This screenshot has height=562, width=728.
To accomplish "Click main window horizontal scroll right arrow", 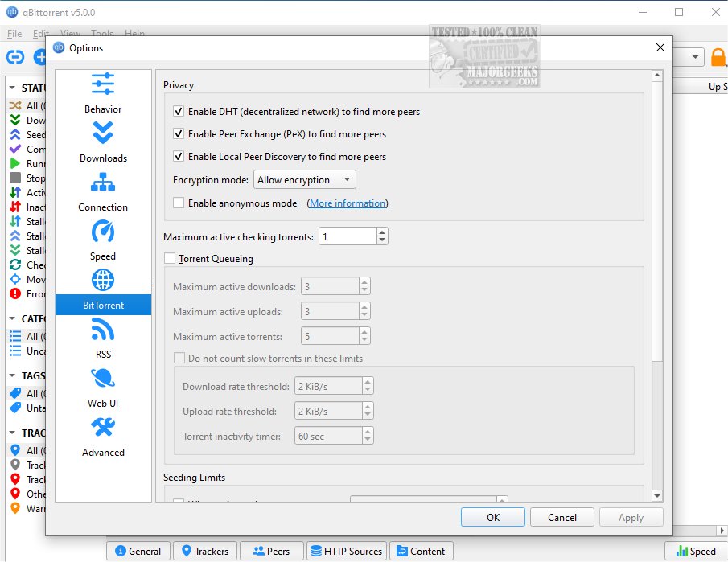I will [722, 530].
